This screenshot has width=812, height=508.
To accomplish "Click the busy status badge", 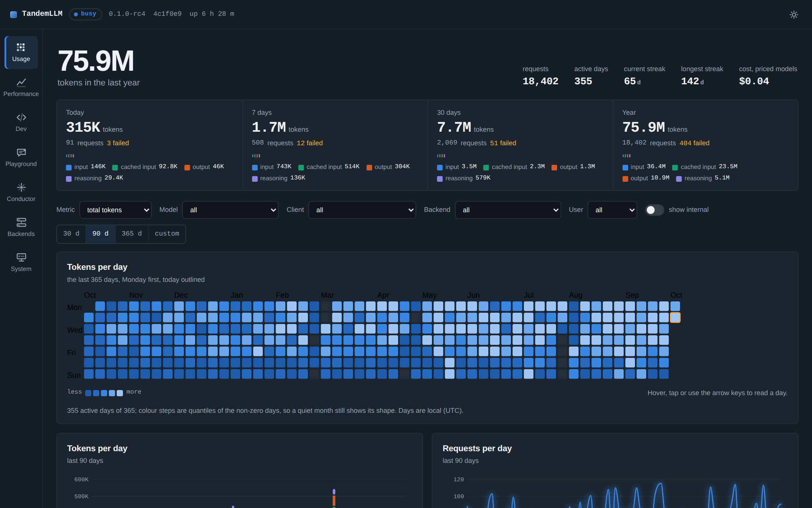I will (85, 14).
